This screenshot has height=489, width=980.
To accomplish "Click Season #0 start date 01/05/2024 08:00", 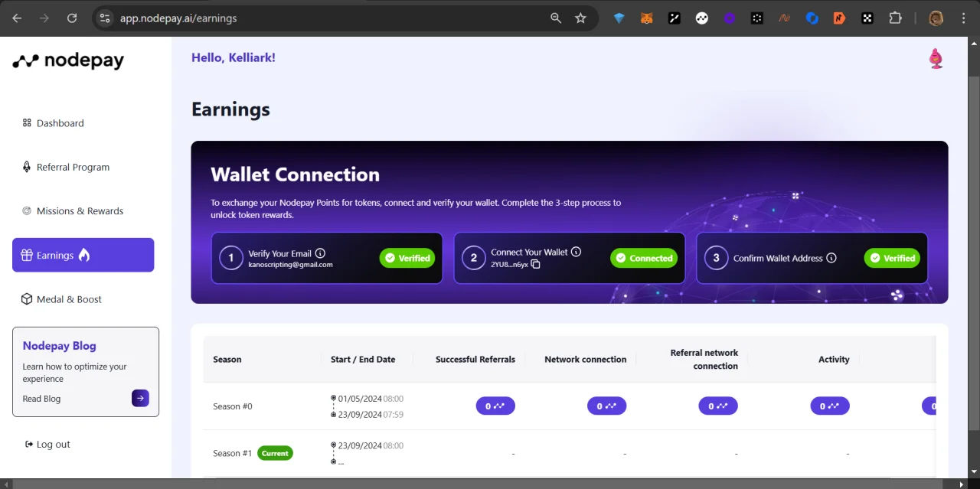I will point(371,399).
